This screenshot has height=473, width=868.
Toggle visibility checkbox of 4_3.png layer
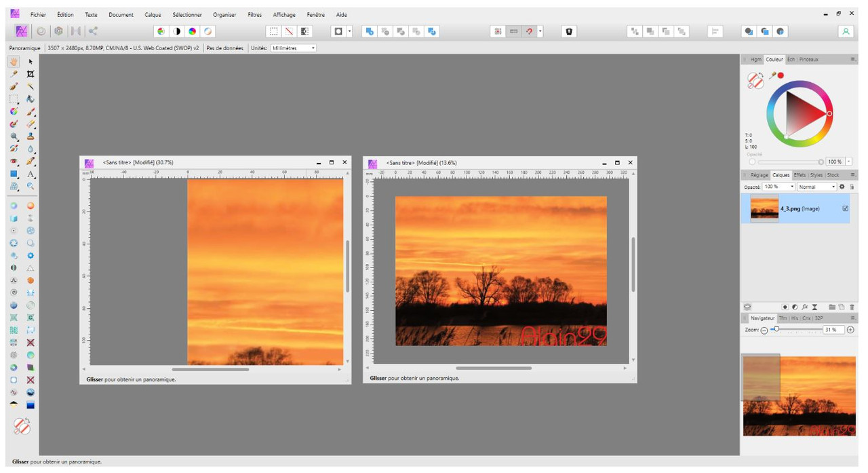pyautogui.click(x=845, y=209)
